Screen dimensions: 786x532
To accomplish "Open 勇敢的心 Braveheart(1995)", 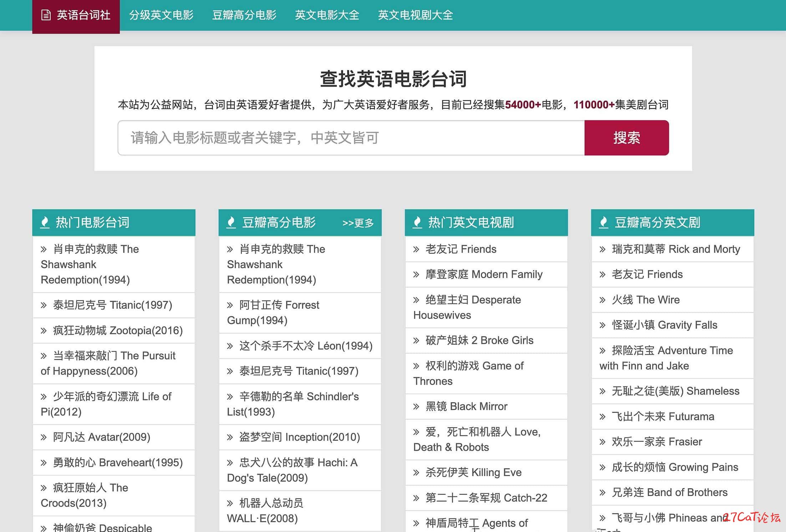I will click(x=114, y=462).
